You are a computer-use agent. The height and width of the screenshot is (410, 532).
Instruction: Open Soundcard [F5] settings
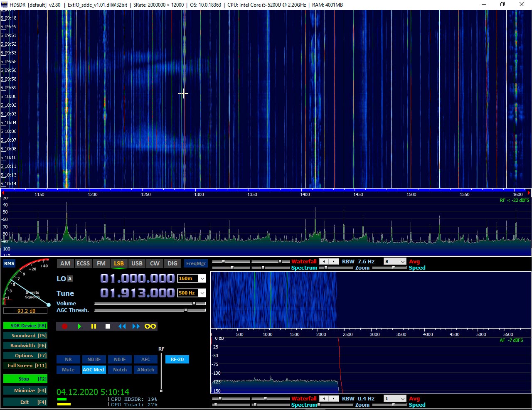(25, 336)
